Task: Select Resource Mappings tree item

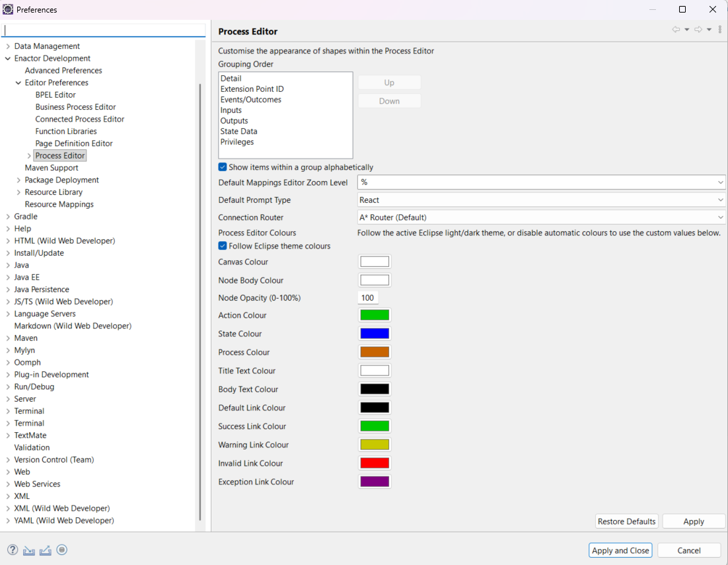Action: coord(59,204)
